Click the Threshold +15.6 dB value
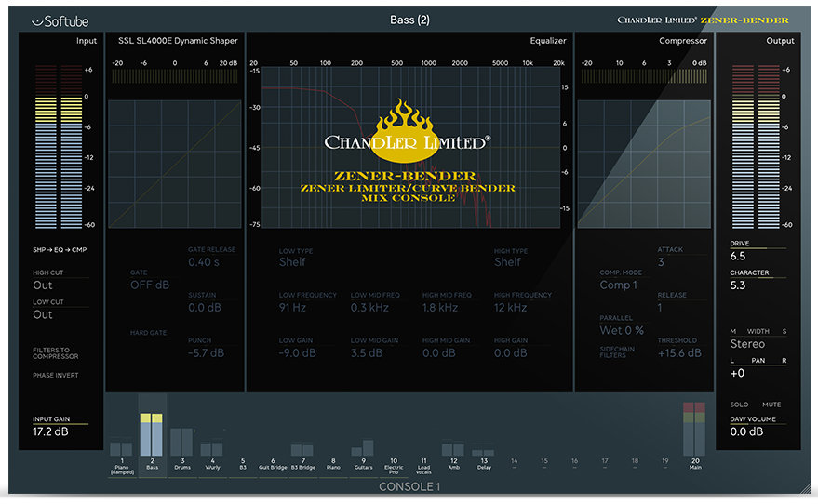 click(679, 352)
